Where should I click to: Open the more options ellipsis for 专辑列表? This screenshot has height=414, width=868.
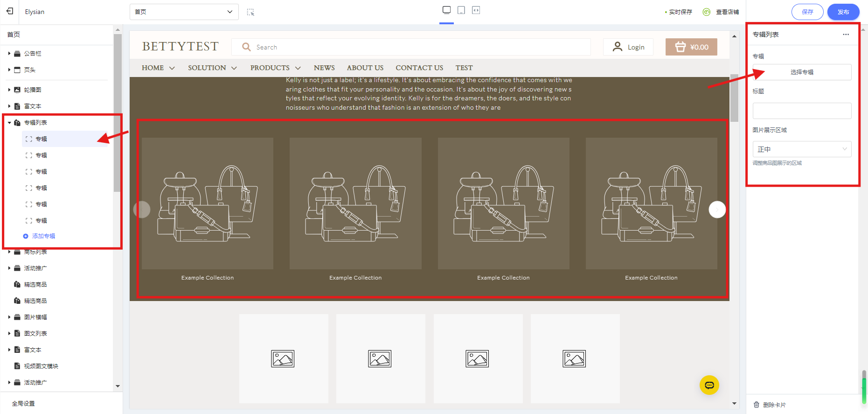[x=846, y=35]
